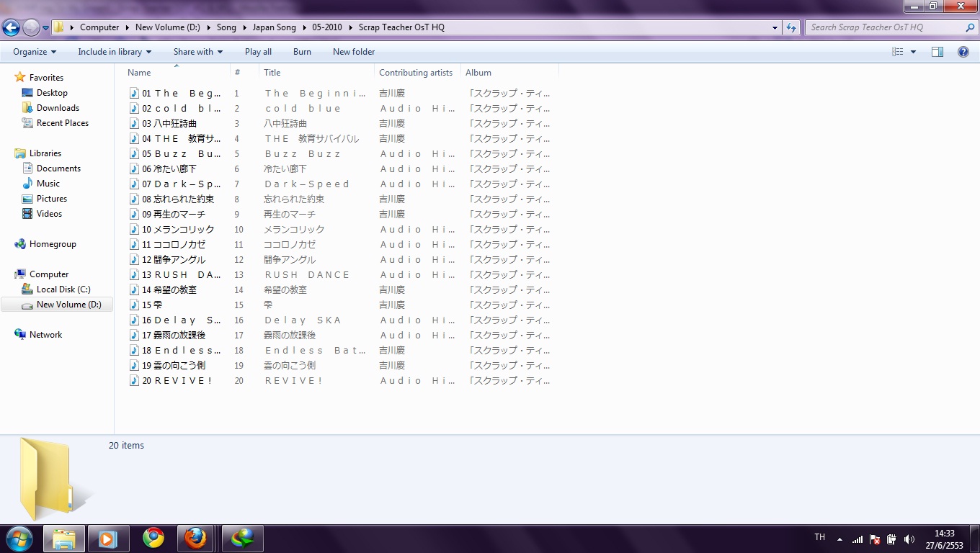Image resolution: width=980 pixels, height=553 pixels.
Task: Expand the breadcrumb arrow after Computer
Action: pyautogui.click(x=128, y=27)
